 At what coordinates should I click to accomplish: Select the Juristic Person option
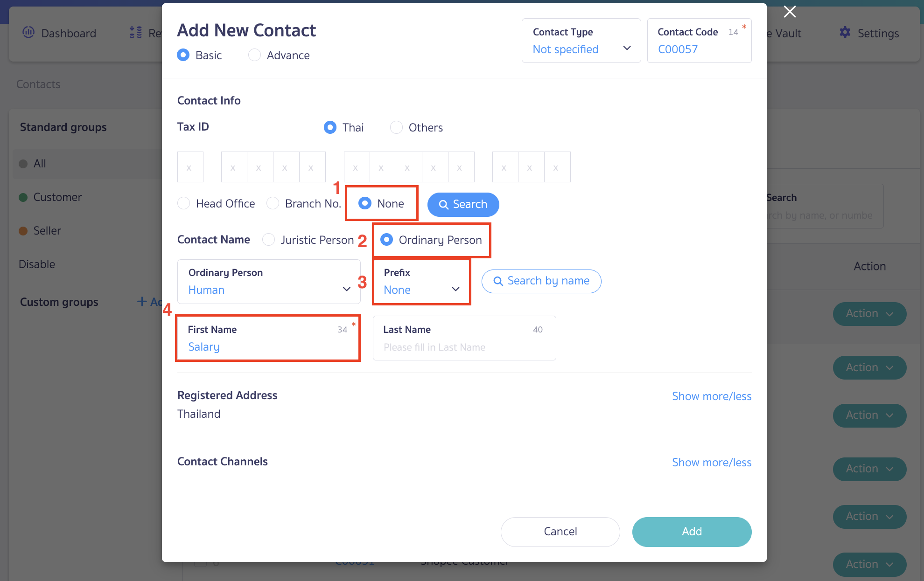tap(269, 240)
